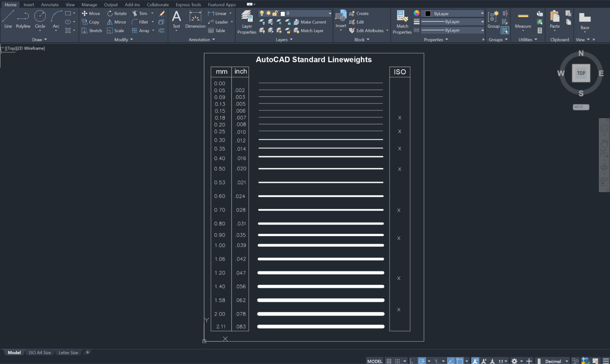
Task: Click the Rotate tool
Action: tap(117, 13)
